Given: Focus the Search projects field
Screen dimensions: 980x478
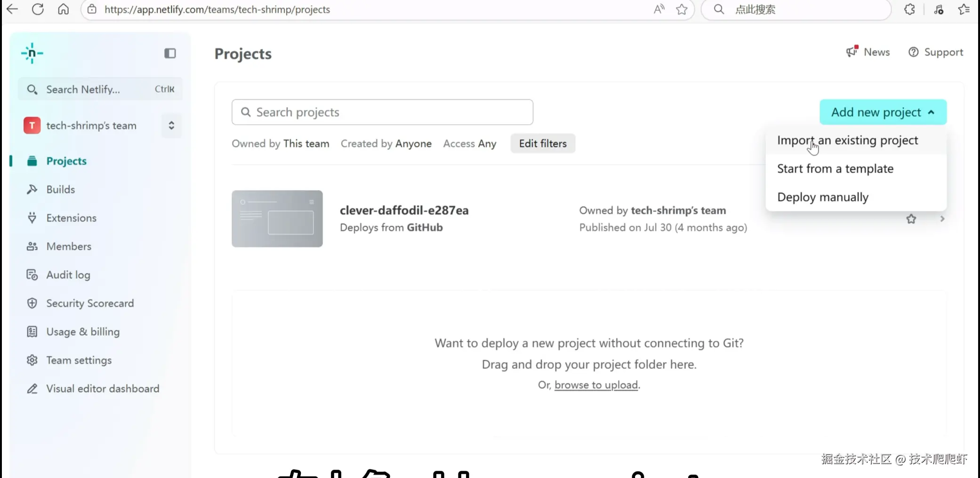Looking at the screenshot, I should [x=382, y=112].
